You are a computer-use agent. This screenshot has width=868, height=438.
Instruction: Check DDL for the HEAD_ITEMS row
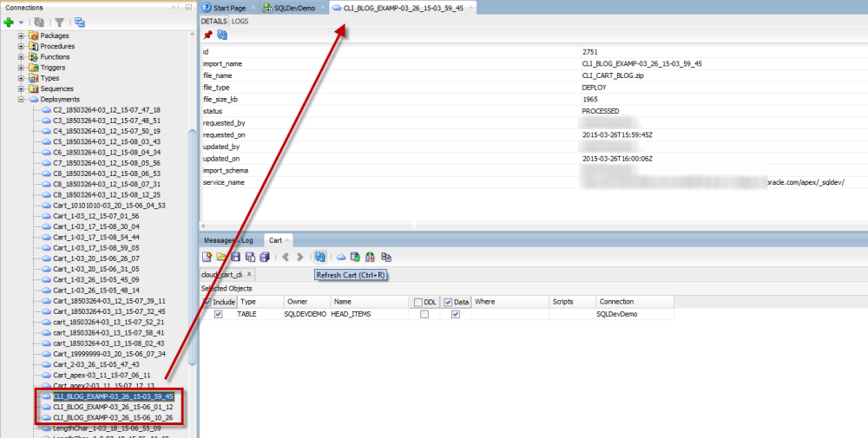(x=424, y=314)
